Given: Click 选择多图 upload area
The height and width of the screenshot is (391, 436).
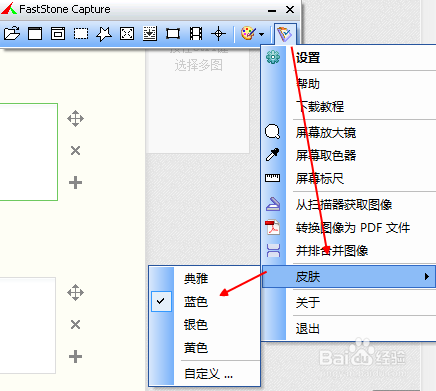Looking at the screenshot, I should (198, 100).
